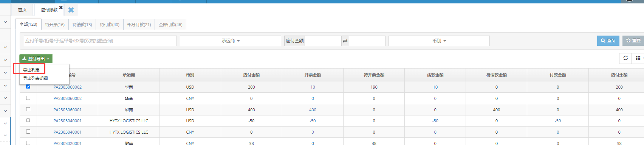Sort by the 待开票金额 column header

(x=374, y=75)
